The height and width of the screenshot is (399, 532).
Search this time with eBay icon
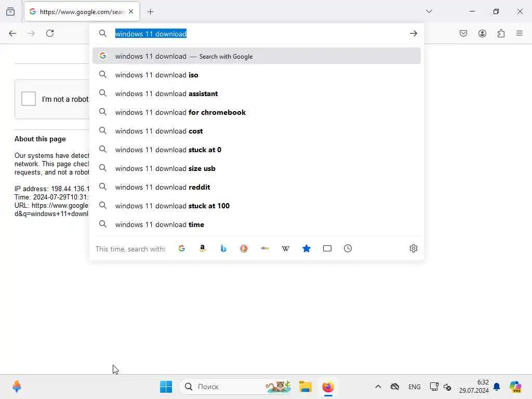(265, 248)
